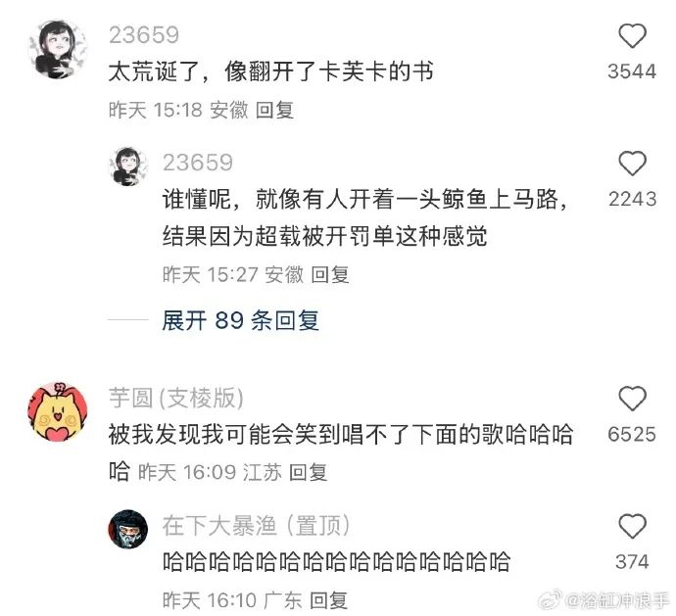Reply to the comment posted 昨天 15:18

[x=274, y=110]
